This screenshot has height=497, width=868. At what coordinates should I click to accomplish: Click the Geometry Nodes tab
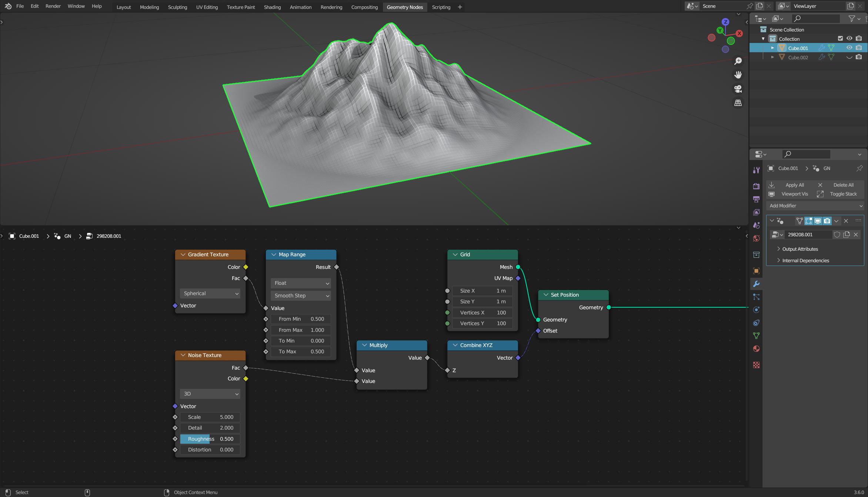405,6
